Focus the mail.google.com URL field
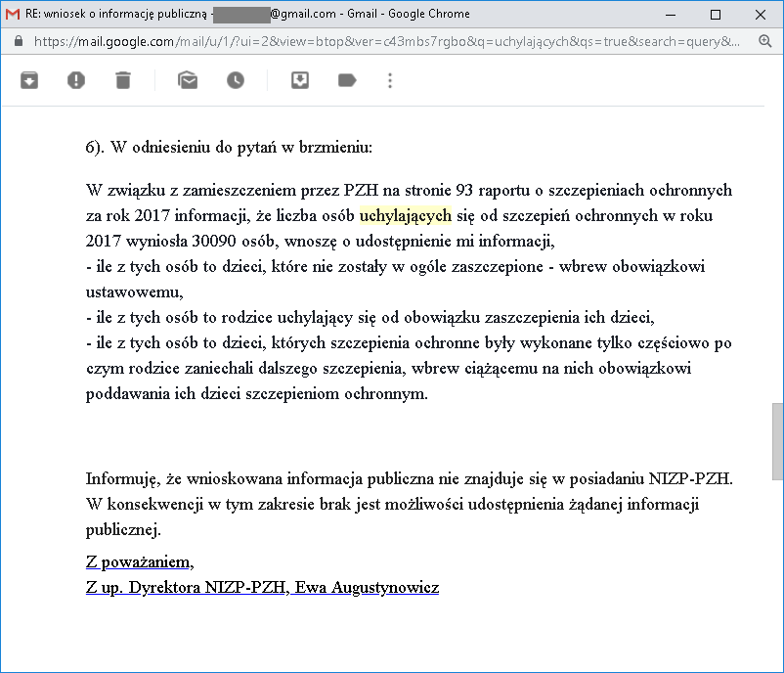Viewport: 784px width, 673px height. click(391, 42)
